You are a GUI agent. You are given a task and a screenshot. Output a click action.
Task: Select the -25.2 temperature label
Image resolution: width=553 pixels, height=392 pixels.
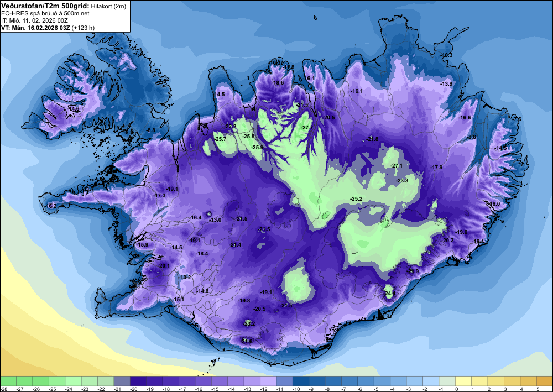(x=356, y=199)
